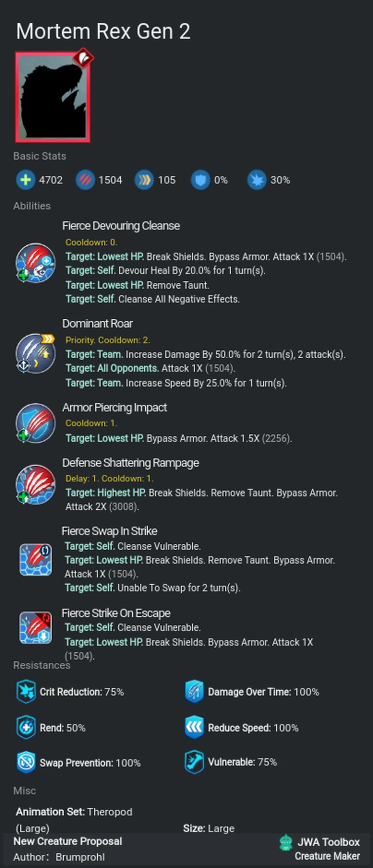Click the author name Brumprohl
The image size is (373, 868).
[80, 857]
